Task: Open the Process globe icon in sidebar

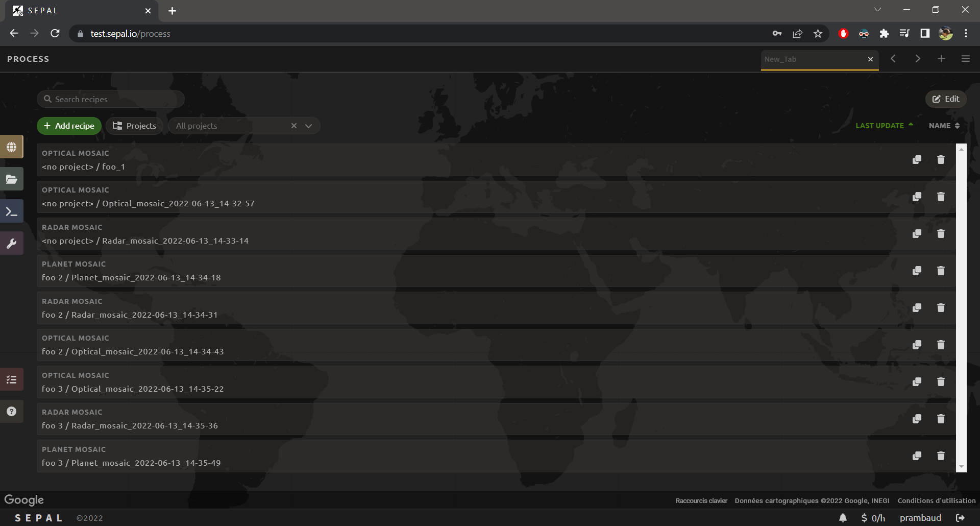Action: click(x=12, y=147)
